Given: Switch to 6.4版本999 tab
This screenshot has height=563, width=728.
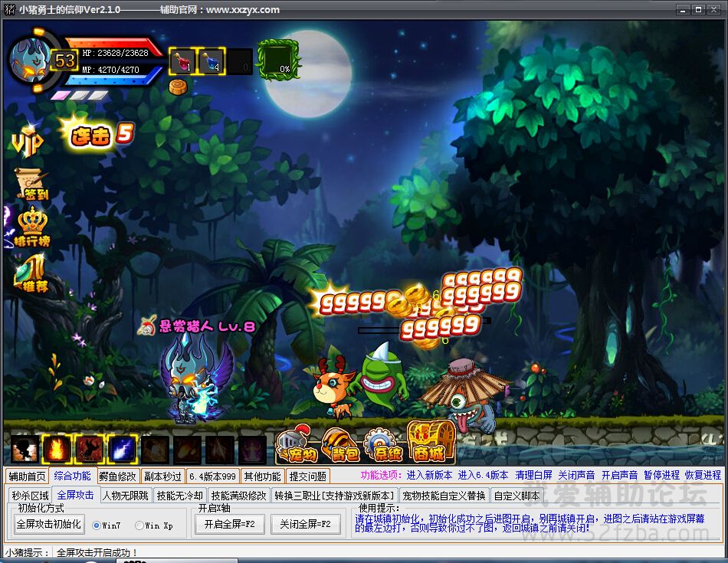Looking at the screenshot, I should click(x=212, y=476).
